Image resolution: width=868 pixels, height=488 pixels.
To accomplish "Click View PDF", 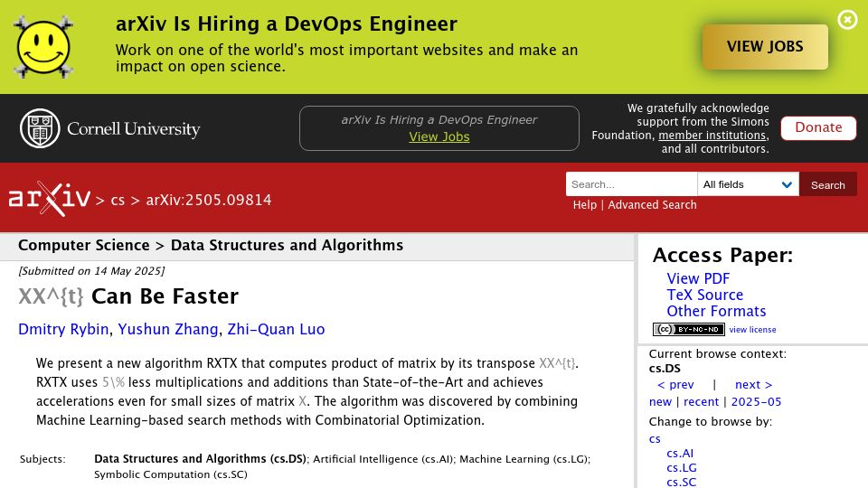I will point(698,278).
